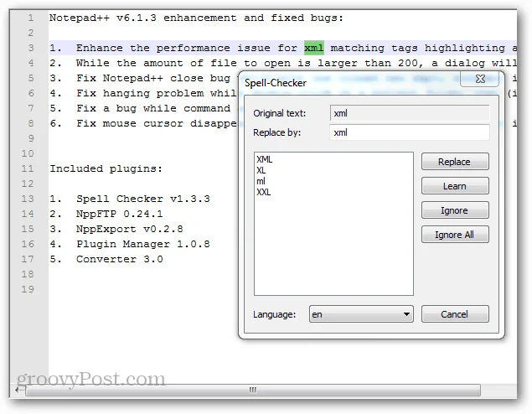Click the 'Plugin Manager 1.0.8' line
The image size is (532, 414).
[x=130, y=244]
